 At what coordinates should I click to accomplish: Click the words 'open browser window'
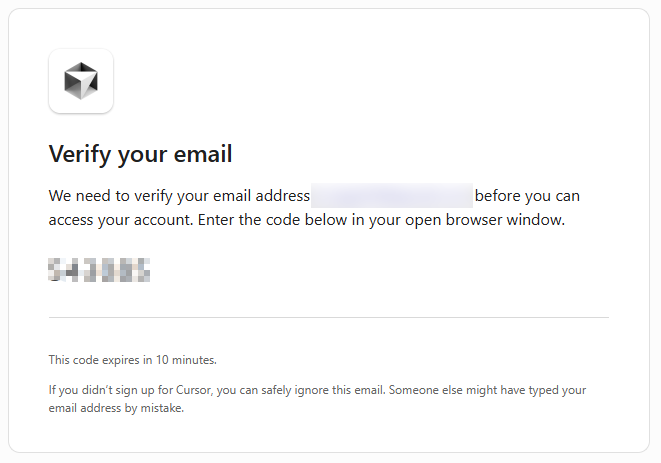pos(484,220)
